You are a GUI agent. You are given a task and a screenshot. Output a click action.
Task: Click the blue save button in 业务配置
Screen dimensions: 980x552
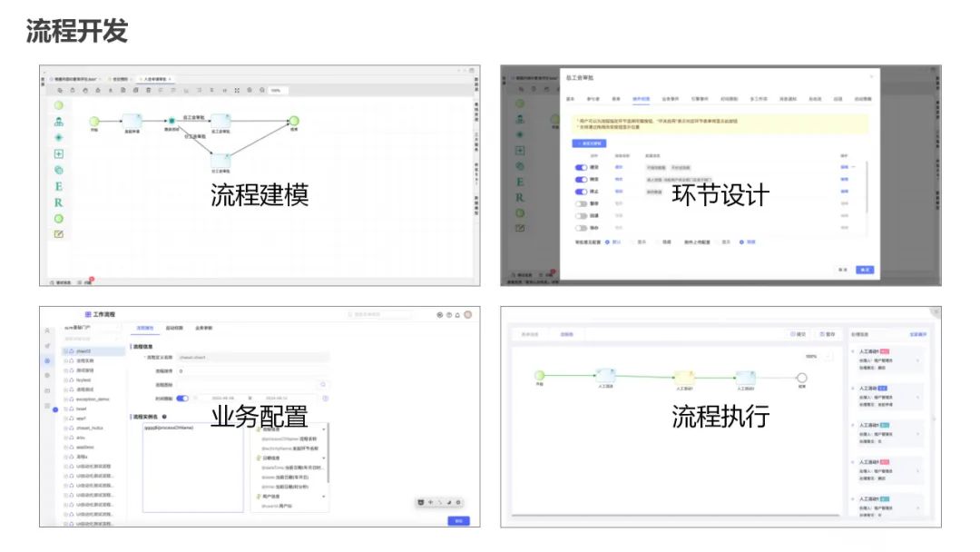point(459,521)
